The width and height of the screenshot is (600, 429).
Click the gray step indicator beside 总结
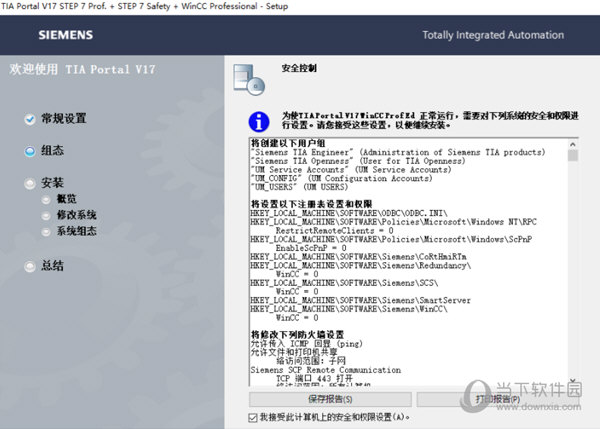30,266
